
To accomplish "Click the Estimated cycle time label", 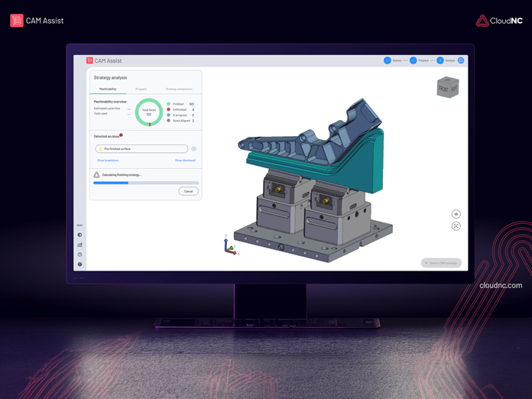I will (107, 109).
